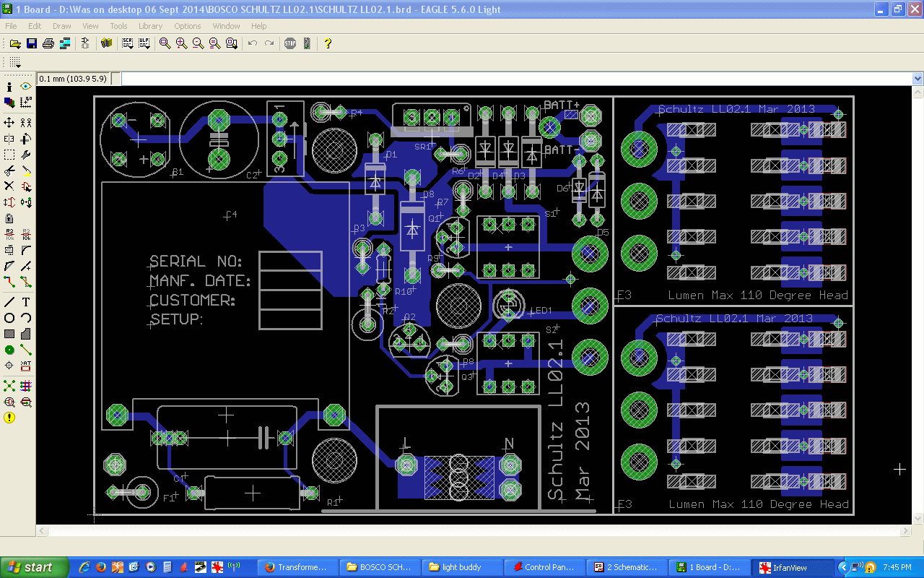
Task: Click the Zoom out magnifier icon
Action: pos(199,43)
